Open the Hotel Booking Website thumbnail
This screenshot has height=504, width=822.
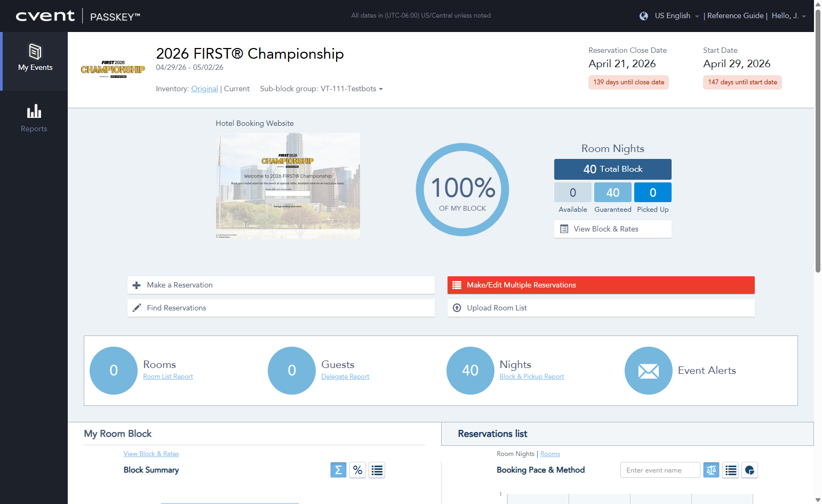[288, 186]
